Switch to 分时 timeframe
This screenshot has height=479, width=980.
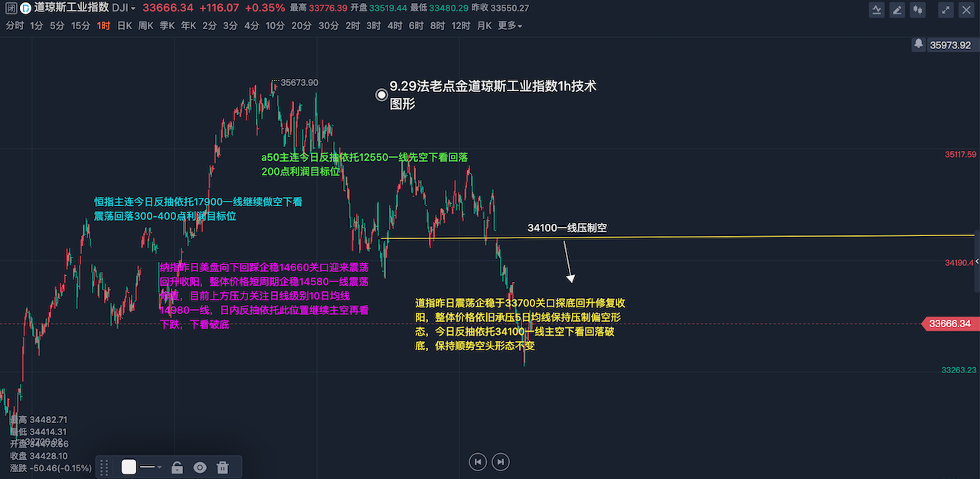[x=15, y=25]
